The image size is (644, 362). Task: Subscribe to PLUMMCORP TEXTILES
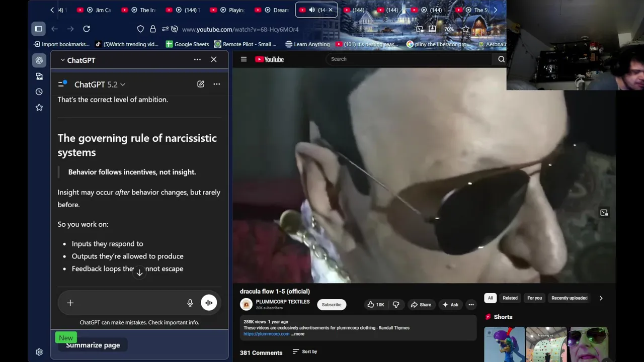coord(332,305)
